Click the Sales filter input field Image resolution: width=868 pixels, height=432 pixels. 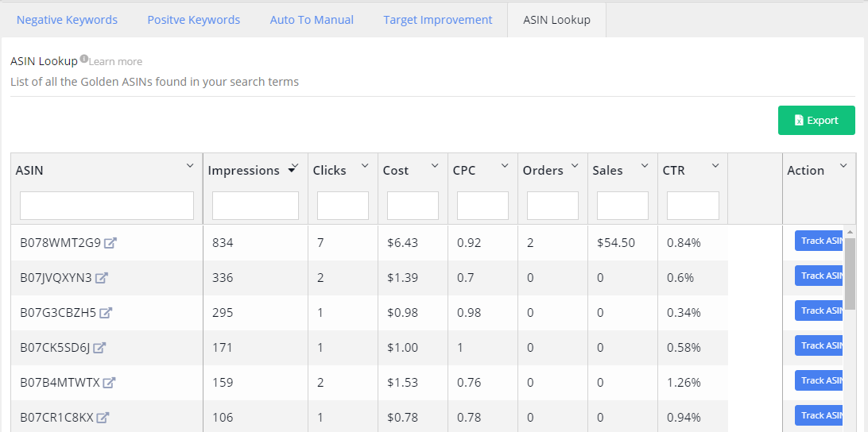coord(622,206)
